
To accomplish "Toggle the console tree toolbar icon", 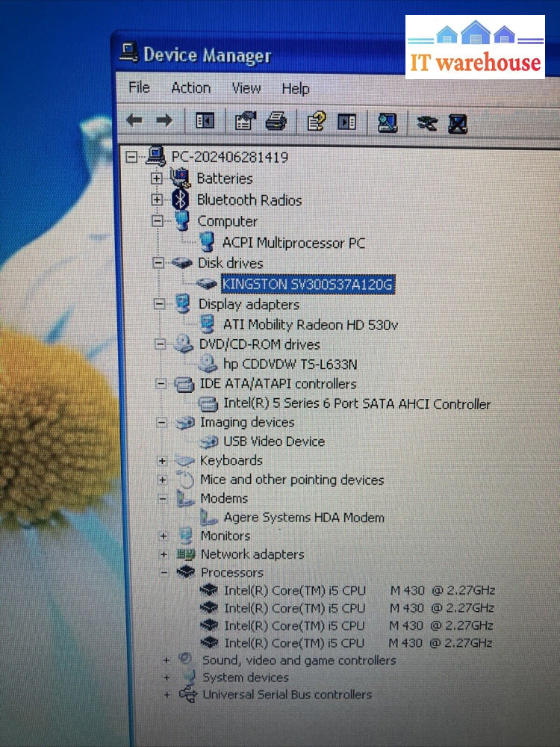I will 205,121.
